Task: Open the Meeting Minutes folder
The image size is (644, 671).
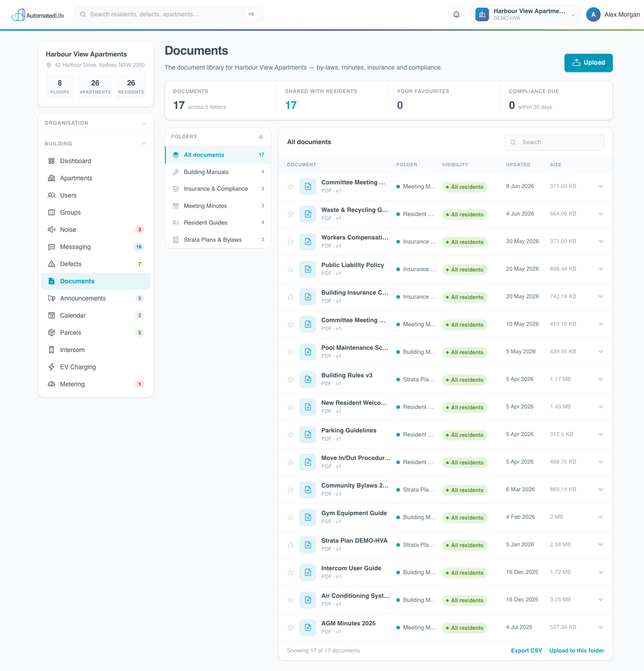Action: [218, 206]
